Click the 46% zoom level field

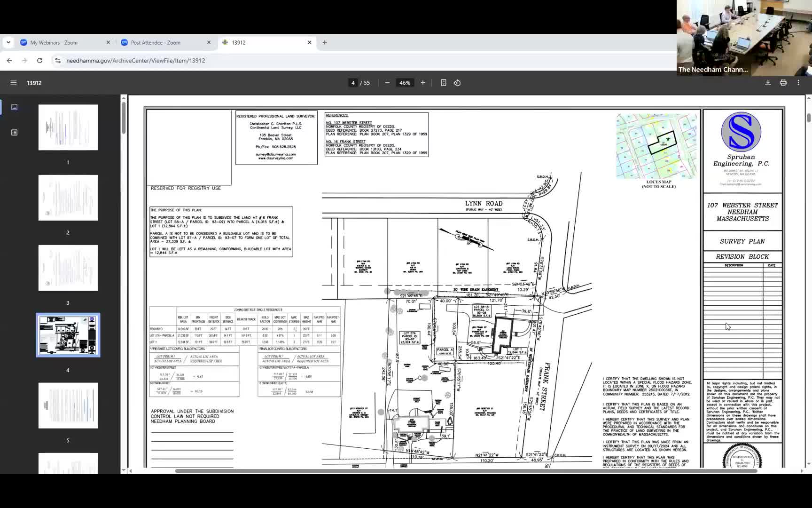[405, 83]
